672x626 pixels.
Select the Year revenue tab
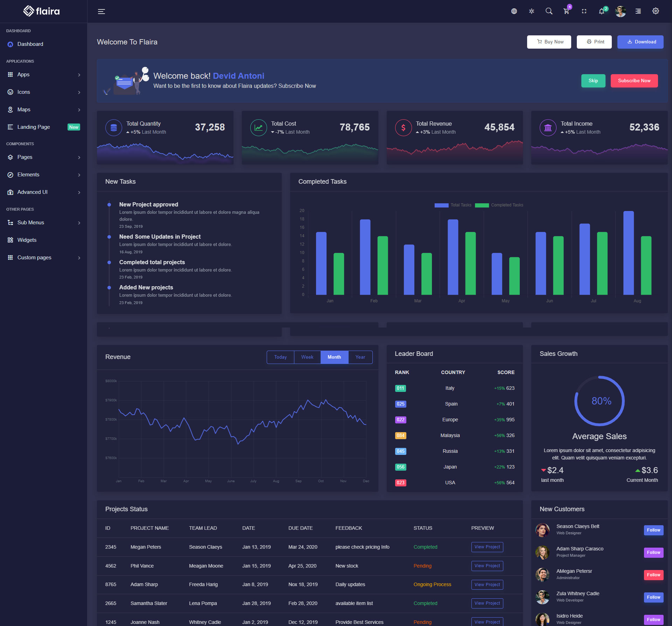coord(360,357)
